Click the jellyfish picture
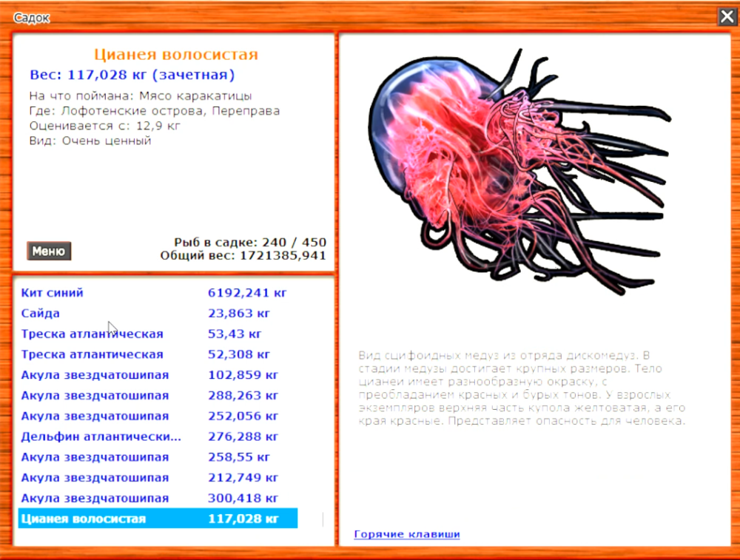This screenshot has height=560, width=740. click(x=518, y=170)
